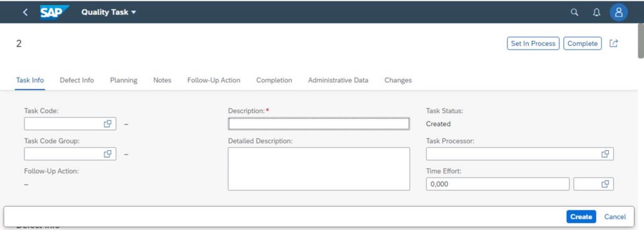644x230 pixels.
Task: Open the user profile avatar
Action: [x=619, y=13]
